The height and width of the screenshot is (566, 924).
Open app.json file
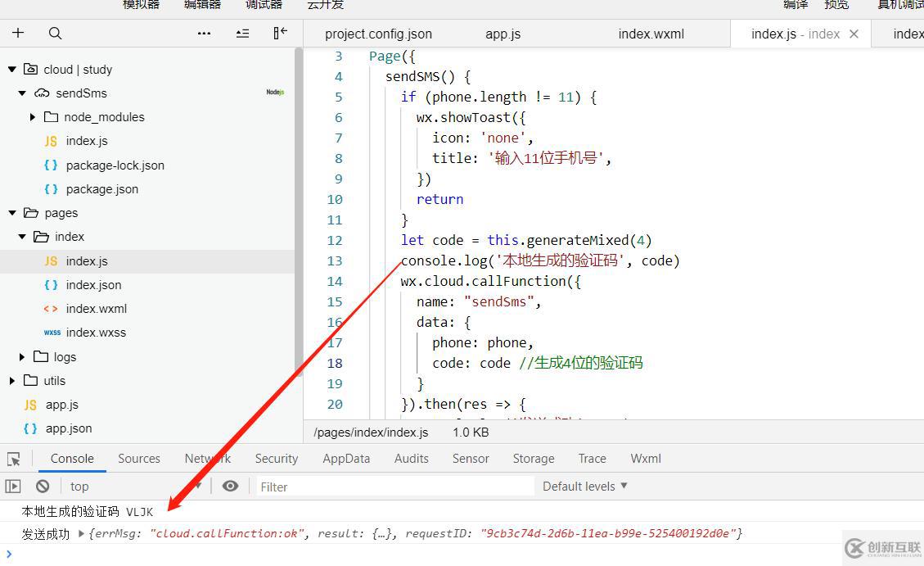tap(69, 428)
